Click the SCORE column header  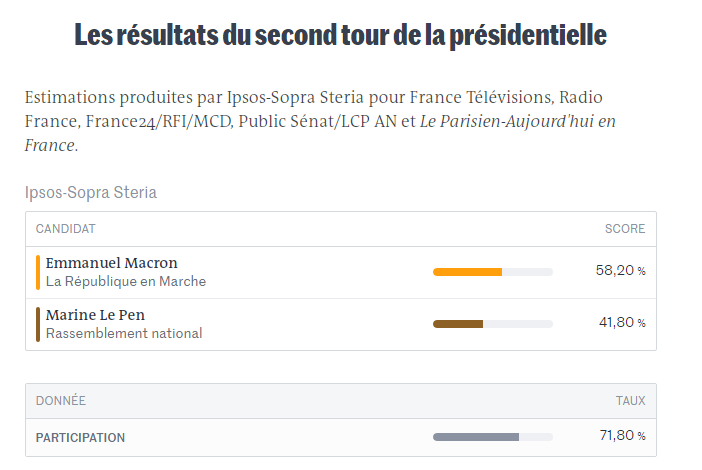pos(625,229)
